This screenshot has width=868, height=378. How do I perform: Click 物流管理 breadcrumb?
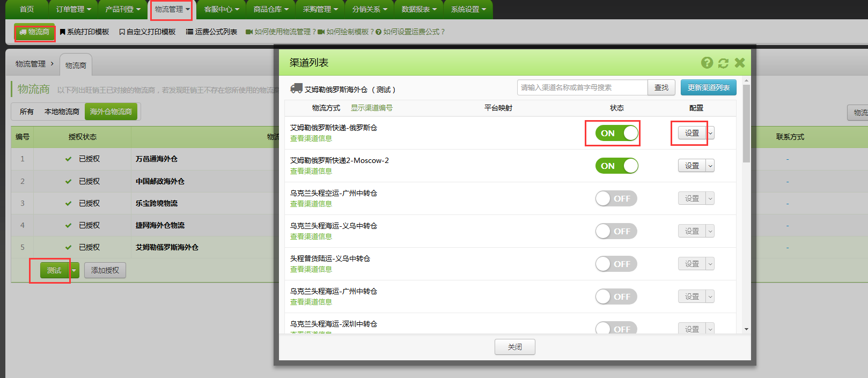pos(31,64)
